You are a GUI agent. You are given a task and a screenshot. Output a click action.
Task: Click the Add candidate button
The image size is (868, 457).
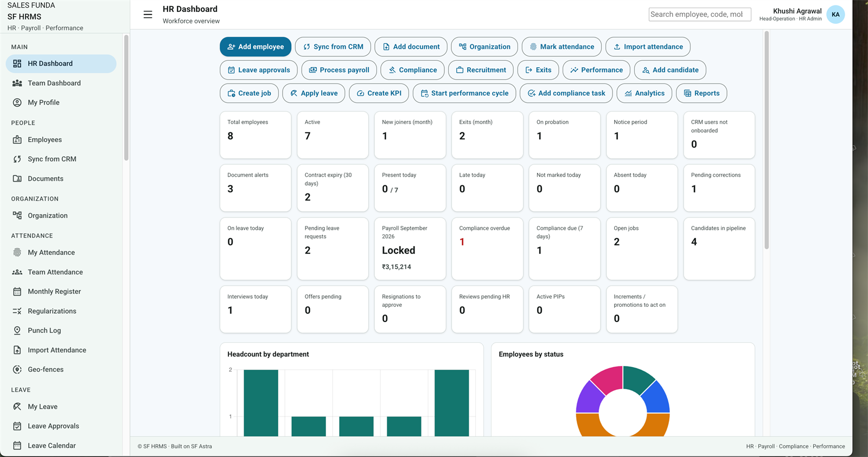coord(670,70)
